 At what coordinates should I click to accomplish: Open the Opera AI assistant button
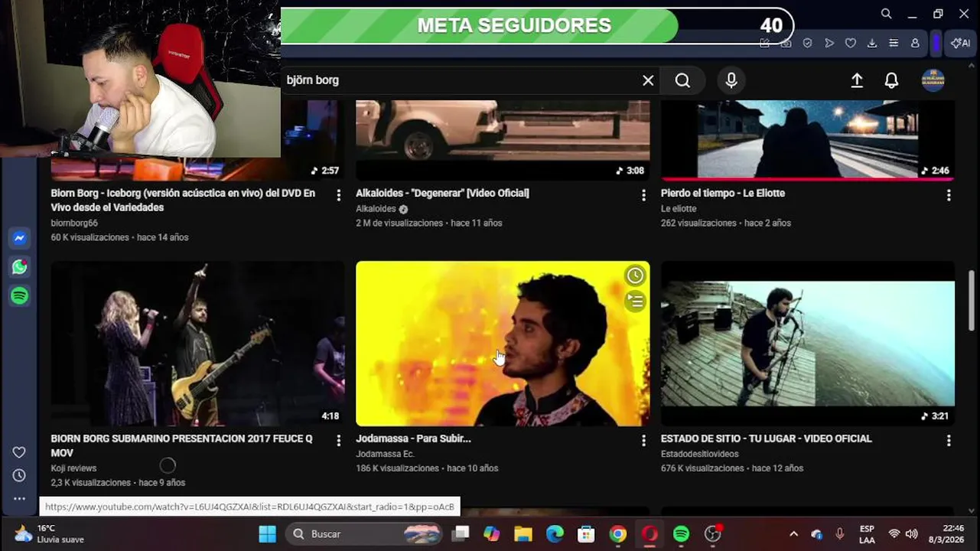tap(960, 44)
